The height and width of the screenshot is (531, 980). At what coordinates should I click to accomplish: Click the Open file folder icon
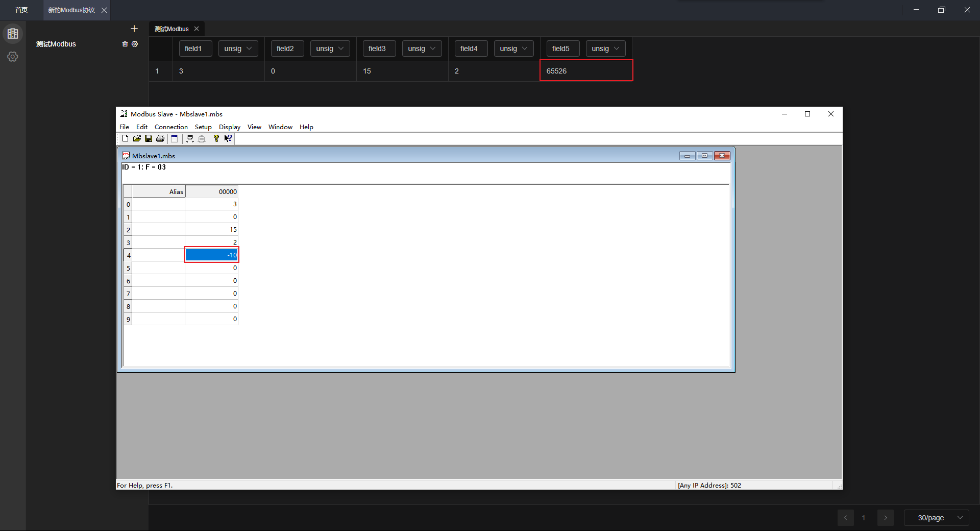[x=137, y=138]
